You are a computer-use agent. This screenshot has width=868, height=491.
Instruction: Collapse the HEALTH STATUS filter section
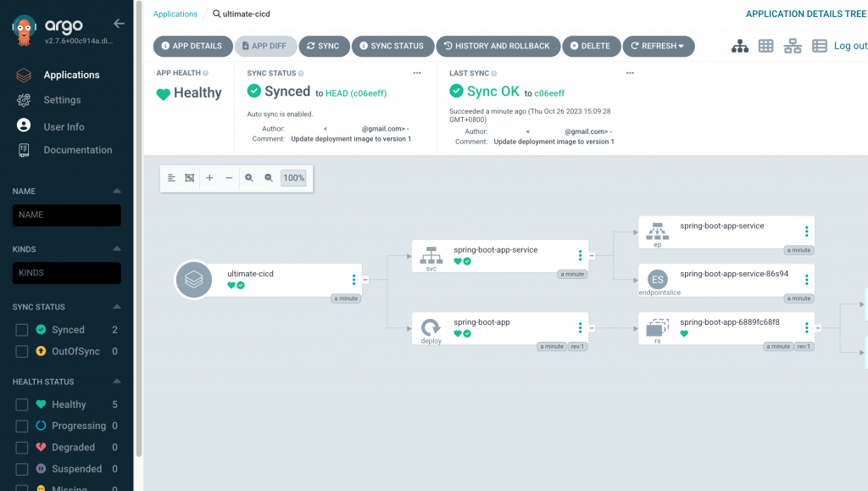[x=117, y=382]
